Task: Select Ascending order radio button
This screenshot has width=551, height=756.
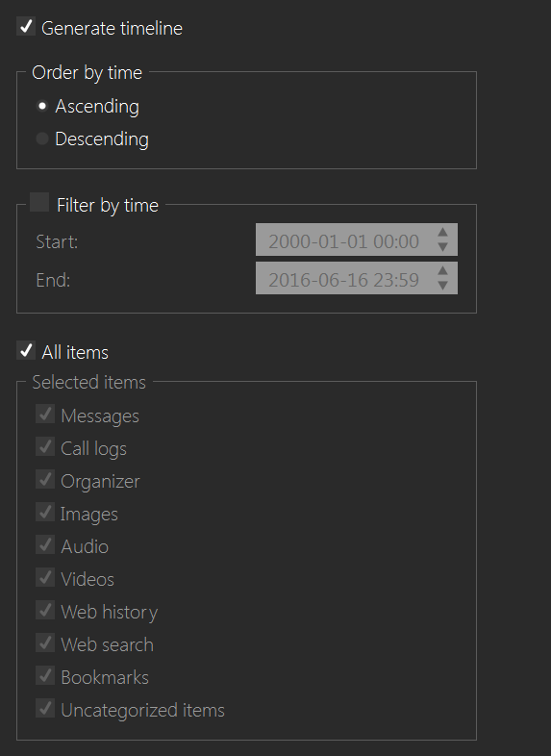Action: point(42,106)
